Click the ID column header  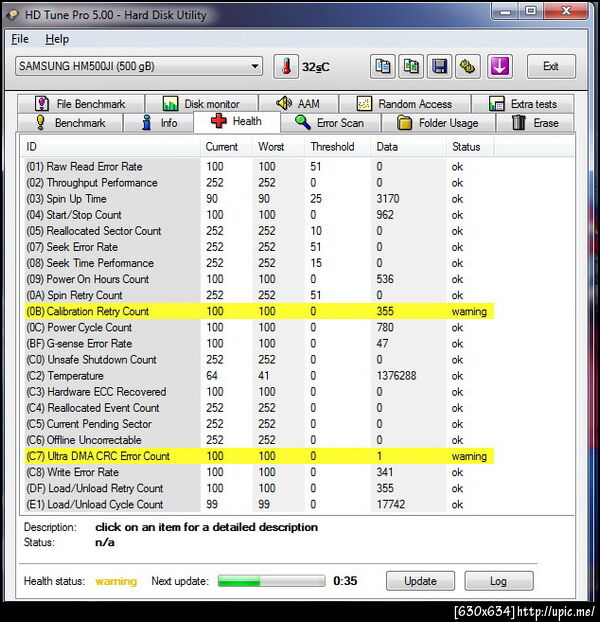point(110,147)
